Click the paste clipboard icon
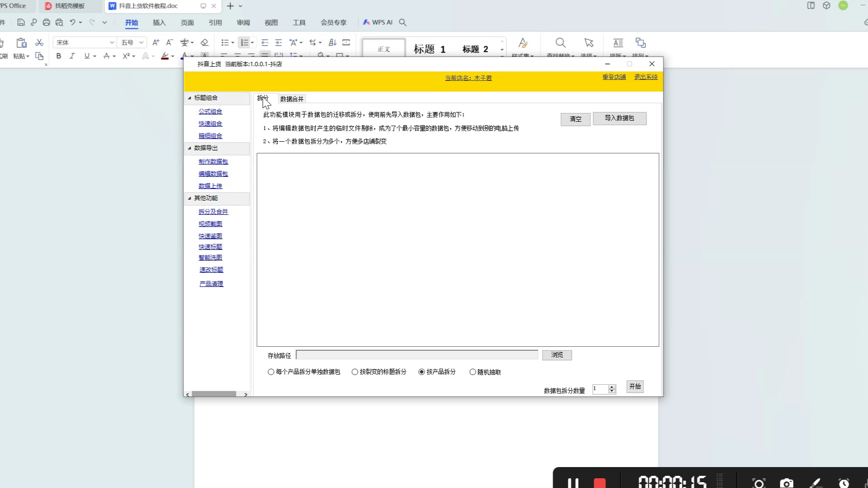The height and width of the screenshot is (488, 868). 21,43
